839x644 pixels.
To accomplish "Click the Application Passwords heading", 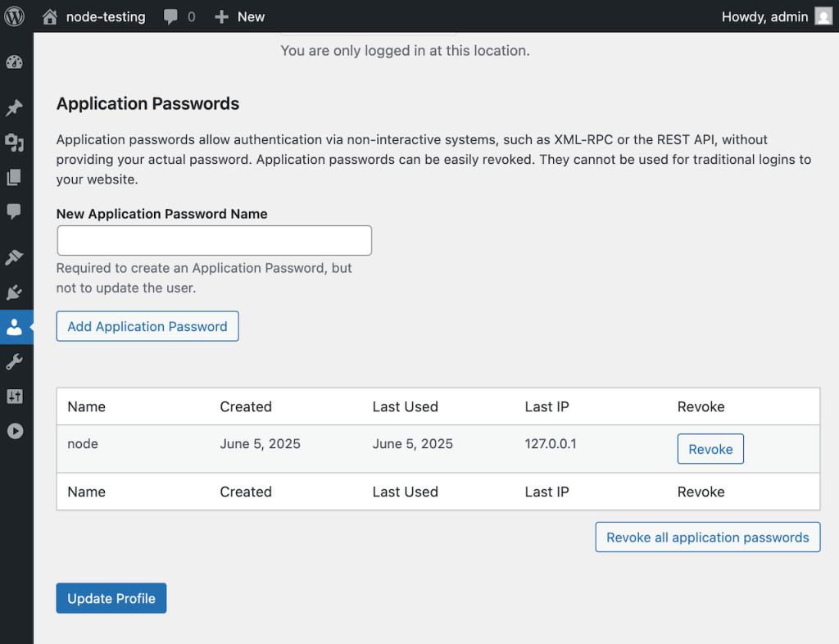I will [x=147, y=103].
